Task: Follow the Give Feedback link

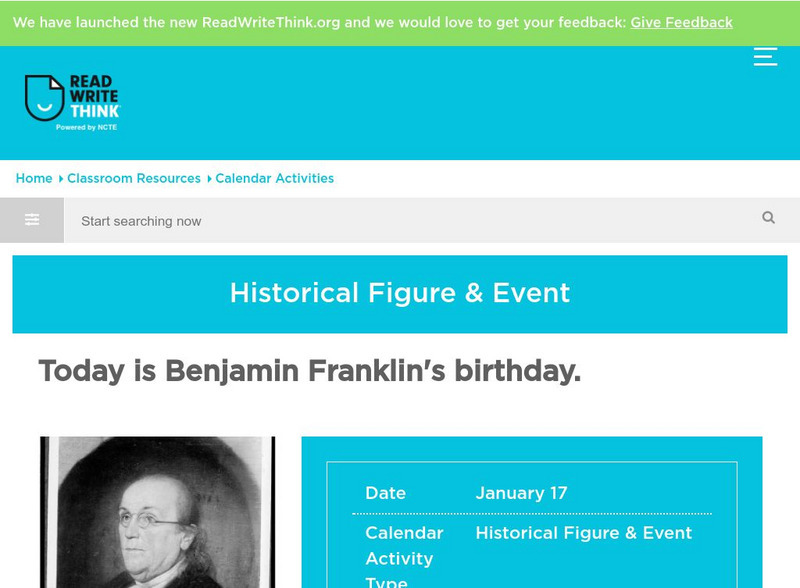Action: (x=681, y=22)
